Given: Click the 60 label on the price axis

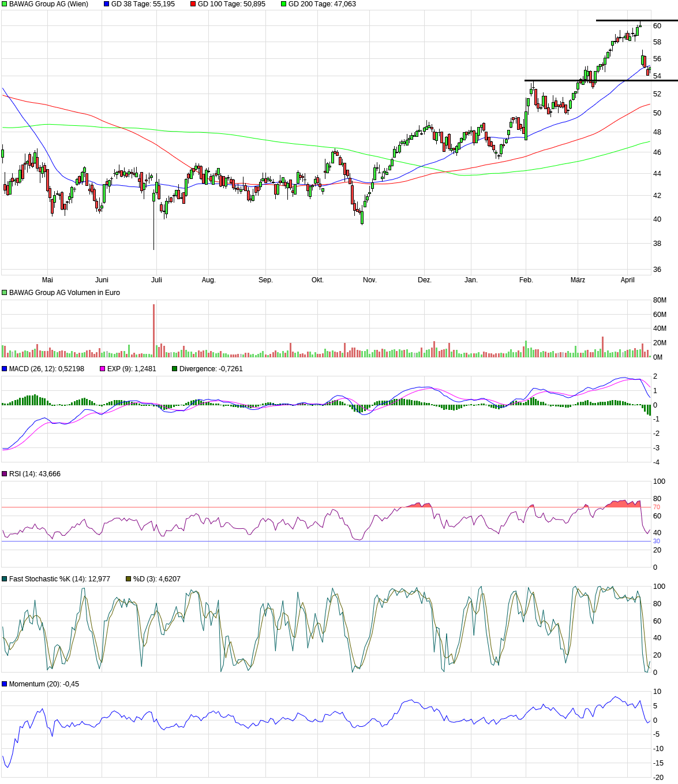Looking at the screenshot, I should (x=657, y=26).
